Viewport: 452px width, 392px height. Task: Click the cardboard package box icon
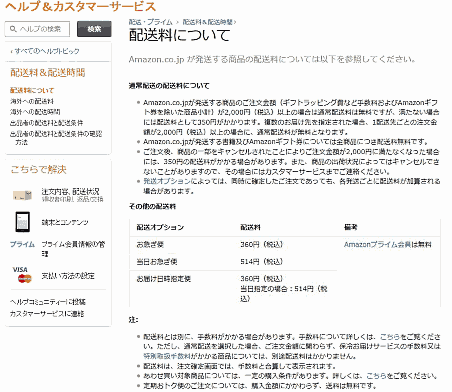click(22, 195)
